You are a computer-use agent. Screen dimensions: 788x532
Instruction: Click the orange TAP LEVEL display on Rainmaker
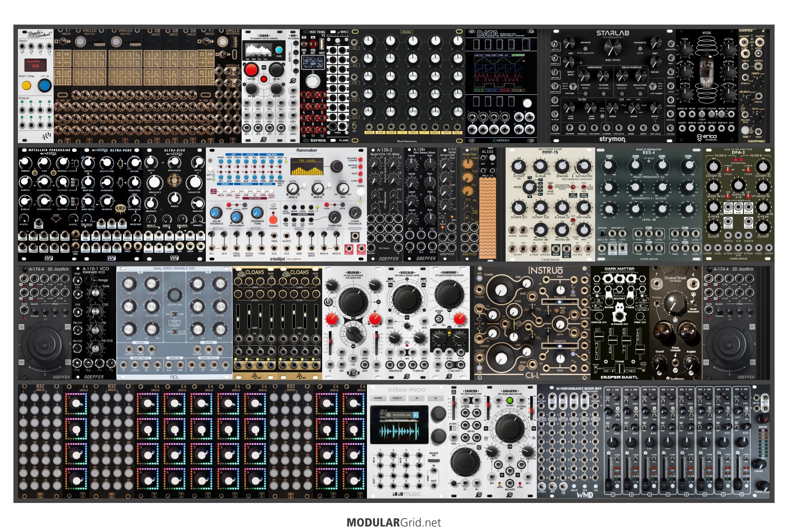[x=307, y=166]
